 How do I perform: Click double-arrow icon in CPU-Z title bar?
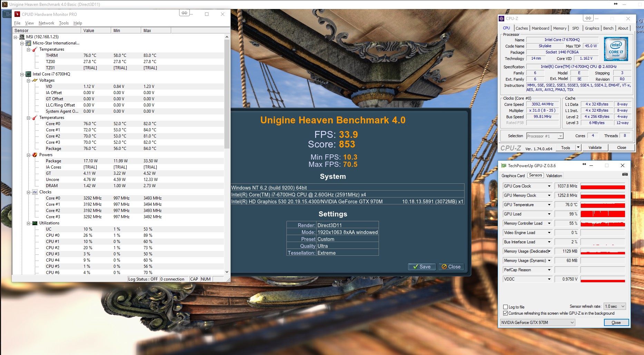pos(588,18)
